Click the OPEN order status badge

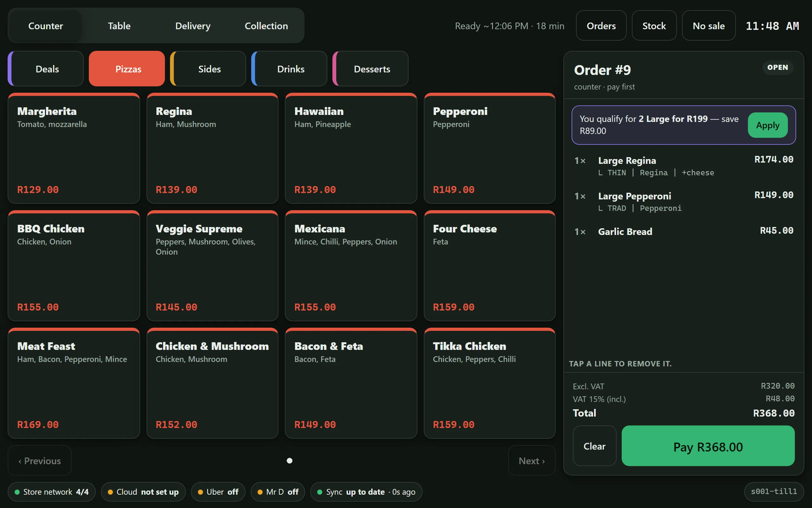[x=777, y=67]
